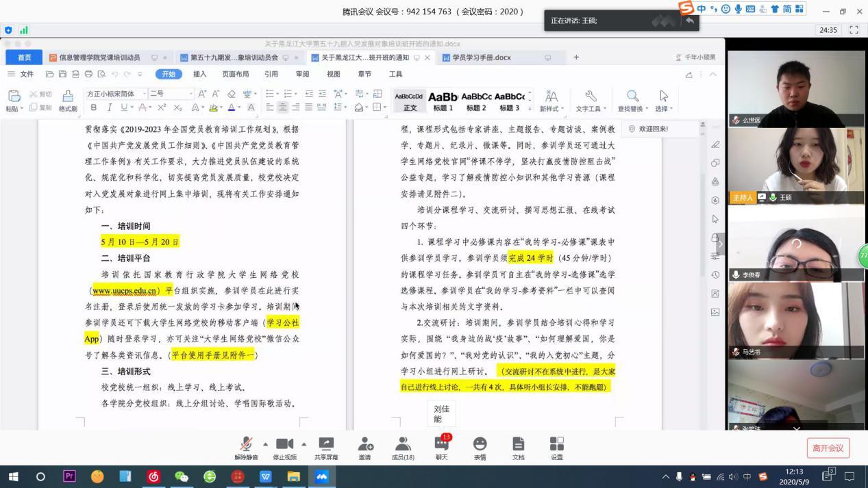Open meeting Settings icon
868x488 pixels.
[556, 446]
